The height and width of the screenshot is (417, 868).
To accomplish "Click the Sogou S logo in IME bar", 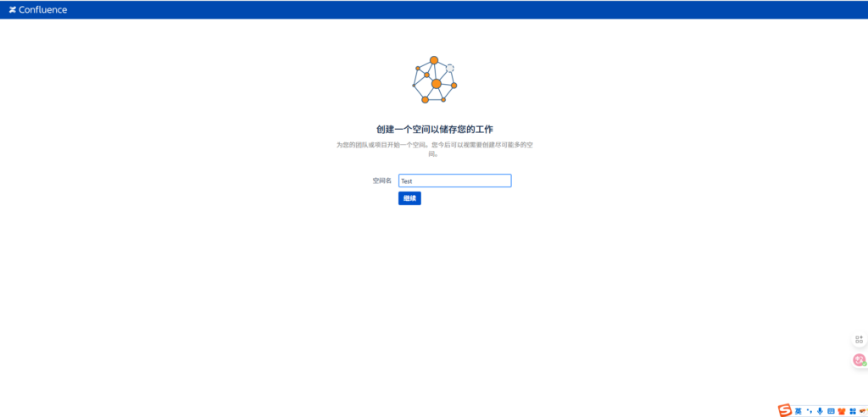I will point(785,410).
